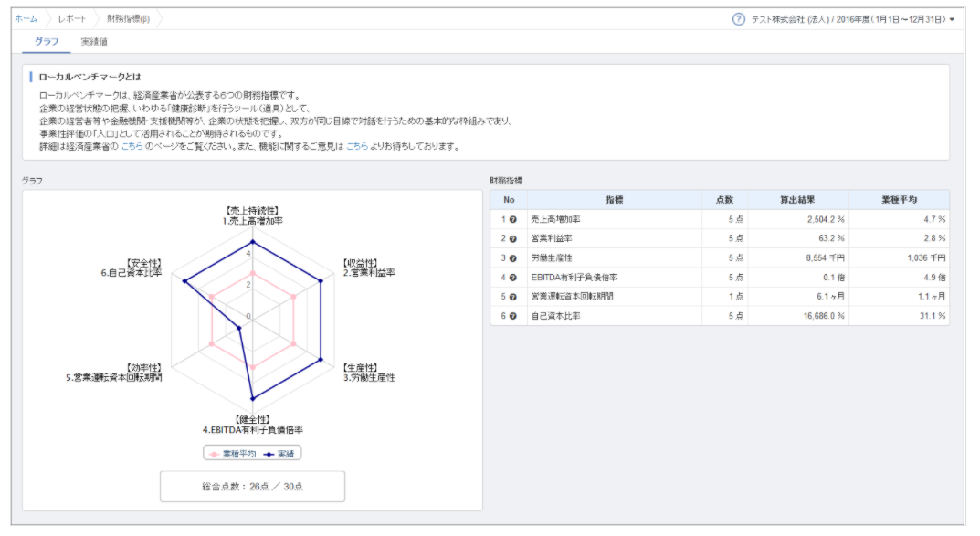Screen dimensions: 980x536
Task: Click the 財務指標(β) breadcrumb item
Action: (128, 18)
